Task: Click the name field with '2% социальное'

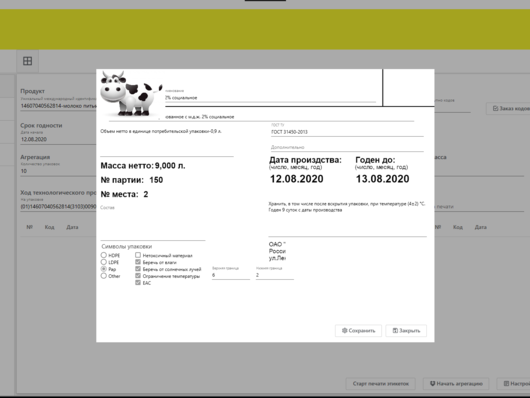Action: (x=270, y=98)
